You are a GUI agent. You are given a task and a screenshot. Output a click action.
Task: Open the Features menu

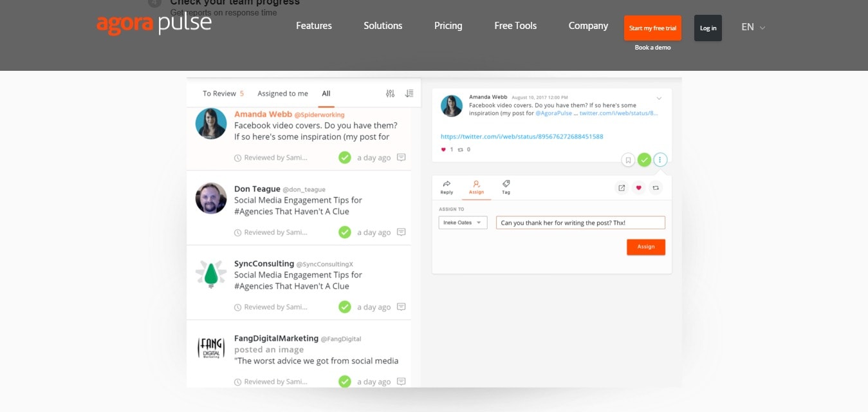pyautogui.click(x=314, y=26)
